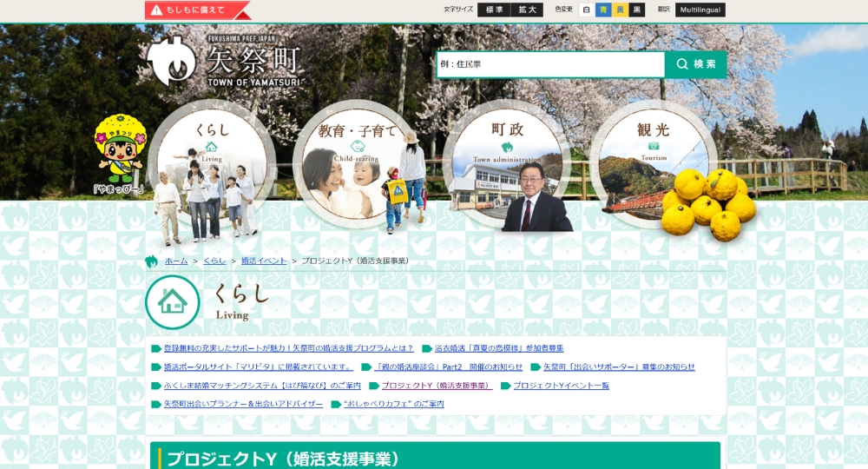Set text size to 拡大
Viewport: 868px width, 469px height.
527,10
